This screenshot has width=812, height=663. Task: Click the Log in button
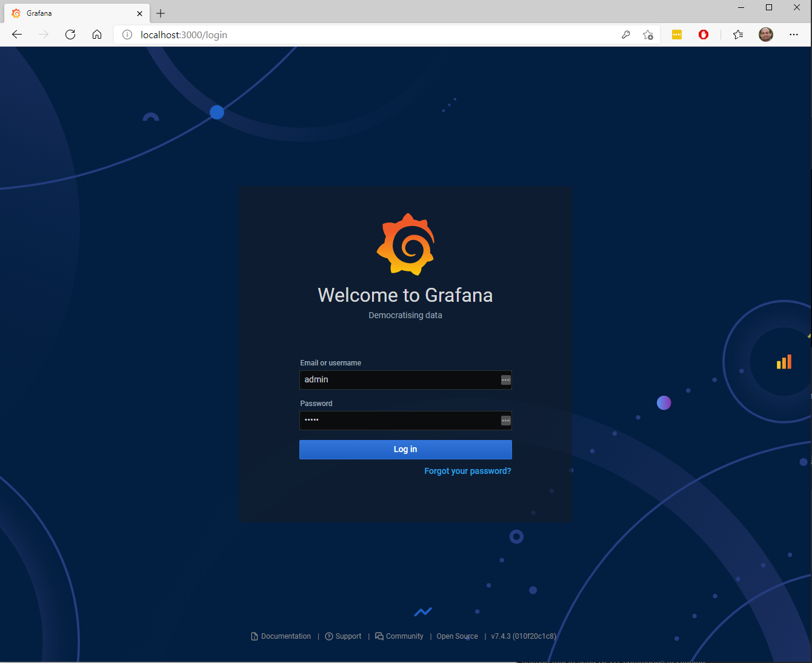click(x=405, y=450)
